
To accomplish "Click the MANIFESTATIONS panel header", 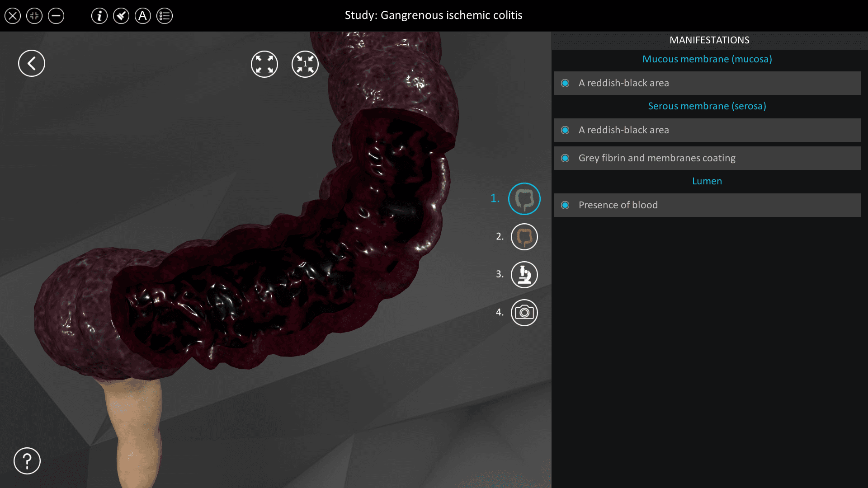I will coord(709,40).
